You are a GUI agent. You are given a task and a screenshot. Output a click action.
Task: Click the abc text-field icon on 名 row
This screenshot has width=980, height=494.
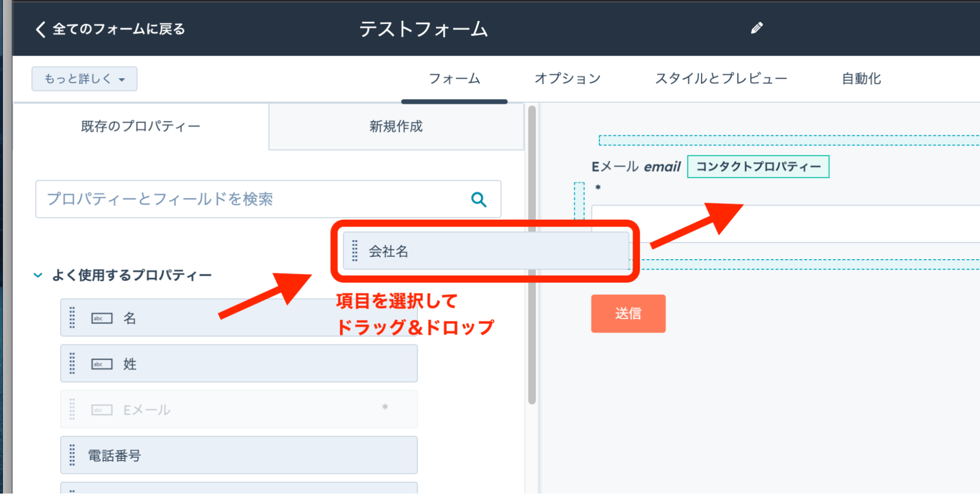pos(101,319)
